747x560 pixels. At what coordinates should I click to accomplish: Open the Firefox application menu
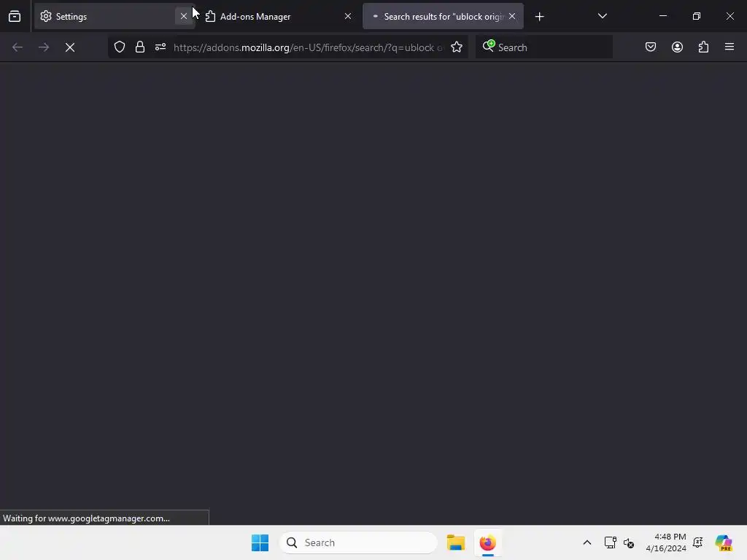[729, 47]
